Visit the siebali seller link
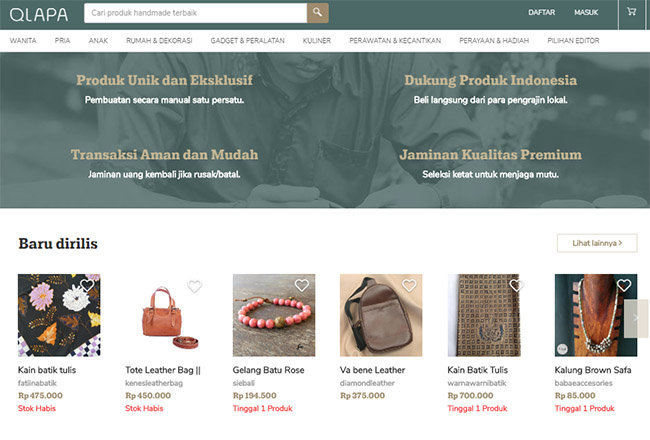 coord(244,383)
